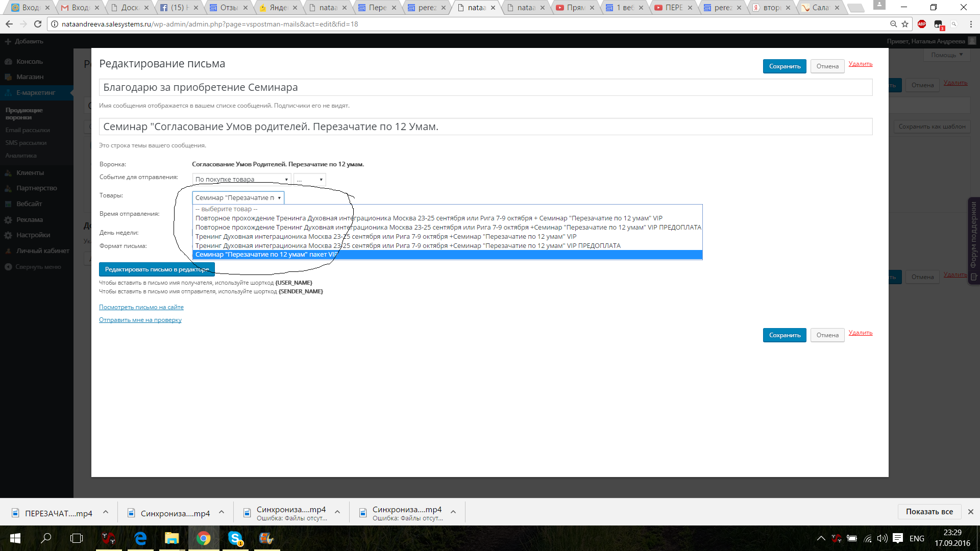Close the downloads bar with X icon
Screen dimensions: 980x551
[970, 512]
